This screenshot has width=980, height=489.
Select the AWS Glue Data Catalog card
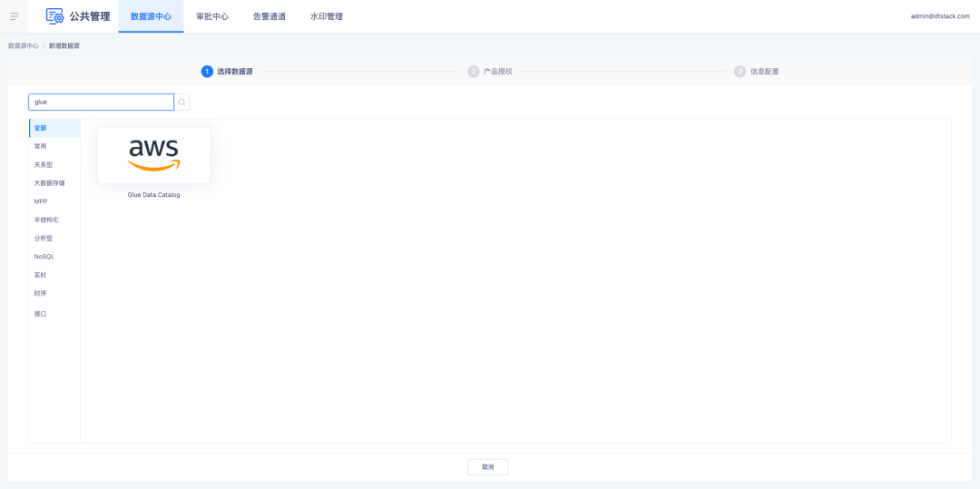click(x=153, y=155)
